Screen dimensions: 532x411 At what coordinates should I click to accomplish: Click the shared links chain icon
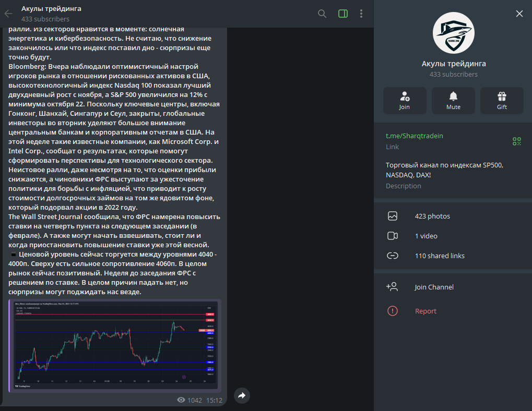pos(393,256)
